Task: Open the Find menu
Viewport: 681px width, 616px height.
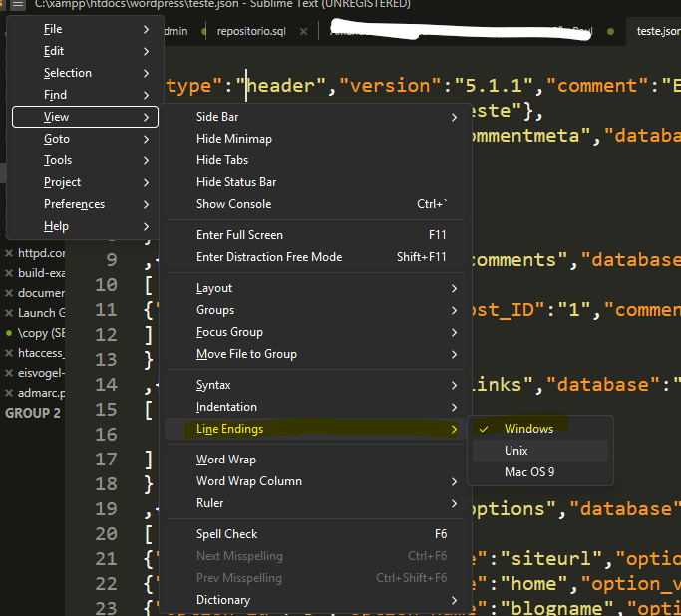Action: 85,95
